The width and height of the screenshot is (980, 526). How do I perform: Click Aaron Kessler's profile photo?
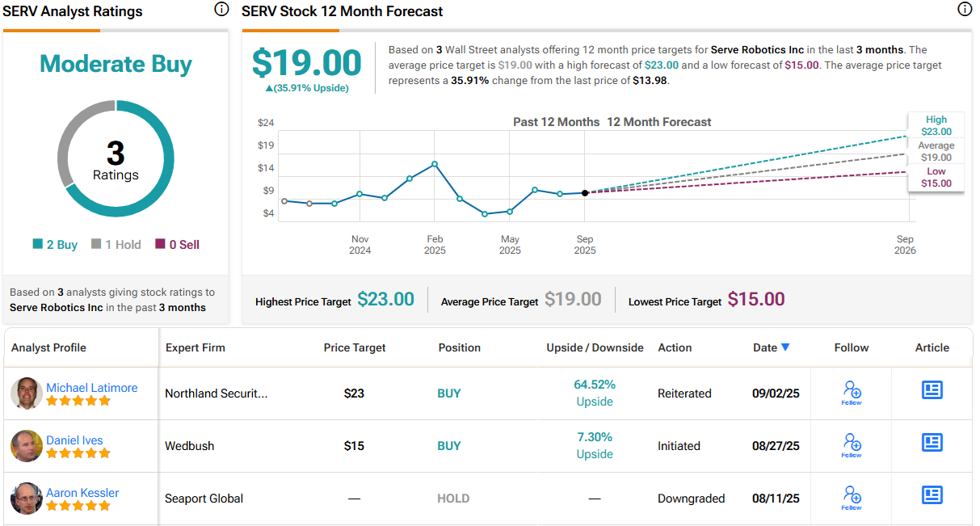pos(27,499)
